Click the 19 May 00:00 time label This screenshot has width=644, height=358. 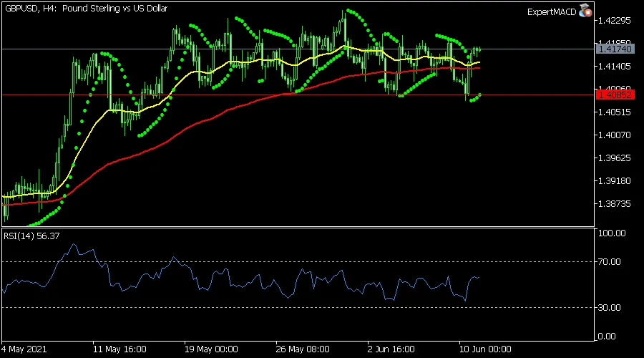[x=211, y=349]
